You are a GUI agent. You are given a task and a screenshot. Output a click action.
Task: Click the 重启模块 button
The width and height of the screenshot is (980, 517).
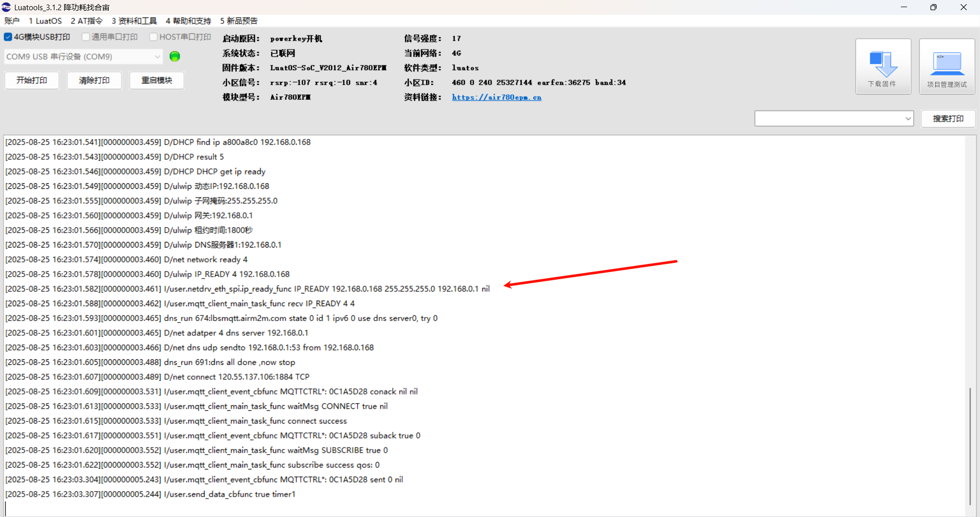[x=157, y=81]
